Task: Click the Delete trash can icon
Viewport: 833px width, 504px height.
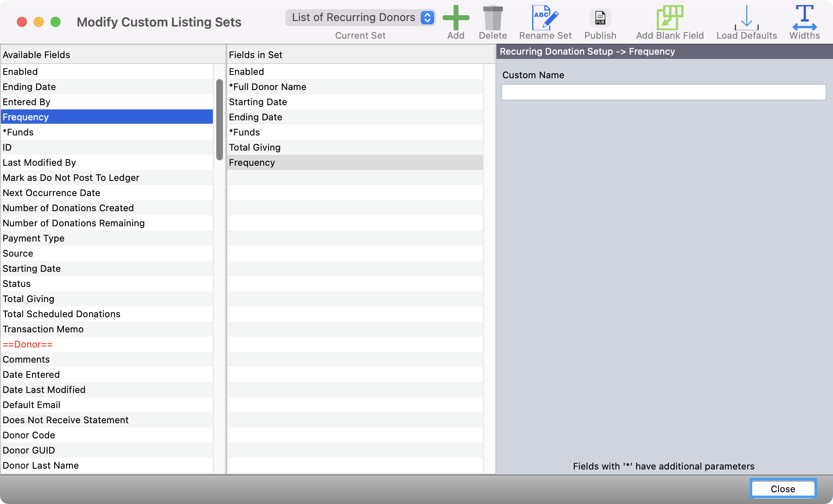Action: click(x=493, y=18)
